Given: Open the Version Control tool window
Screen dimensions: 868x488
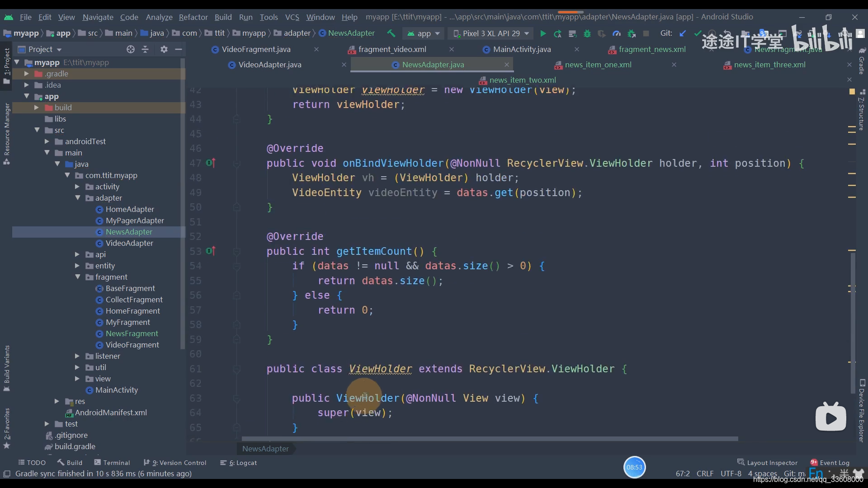Looking at the screenshot, I should 175,463.
